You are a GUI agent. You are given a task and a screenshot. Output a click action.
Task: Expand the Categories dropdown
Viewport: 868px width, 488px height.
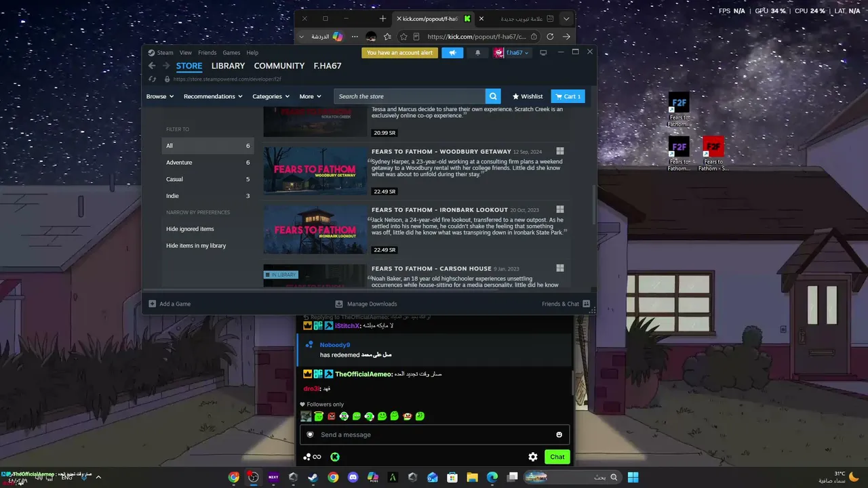(x=271, y=96)
